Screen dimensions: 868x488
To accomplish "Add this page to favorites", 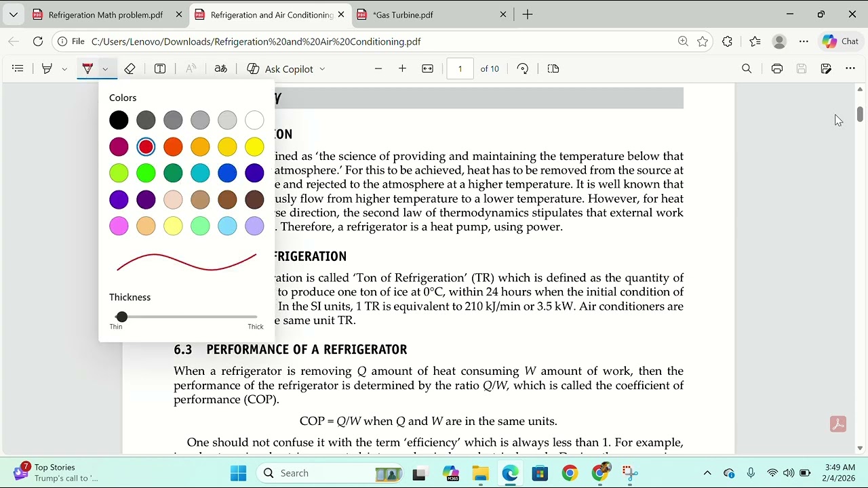I will pyautogui.click(x=703, y=41).
